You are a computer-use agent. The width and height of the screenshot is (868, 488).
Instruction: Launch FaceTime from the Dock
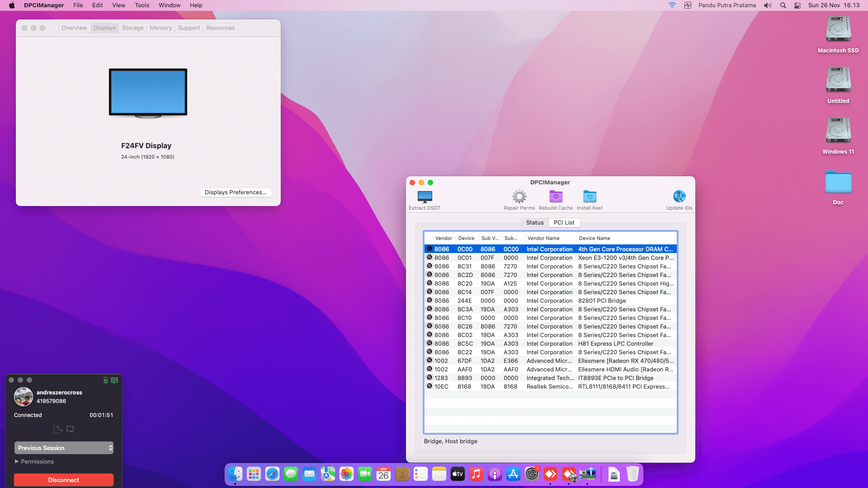click(365, 474)
